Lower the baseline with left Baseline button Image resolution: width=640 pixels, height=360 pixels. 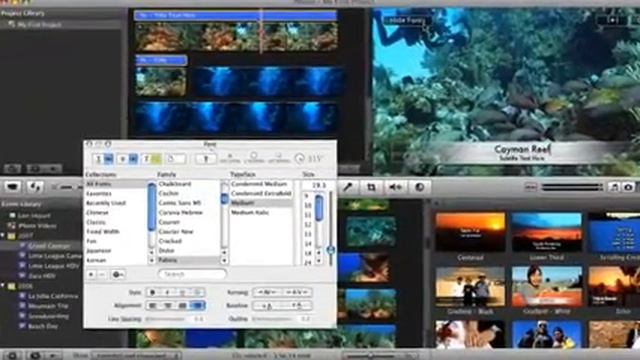point(268,305)
